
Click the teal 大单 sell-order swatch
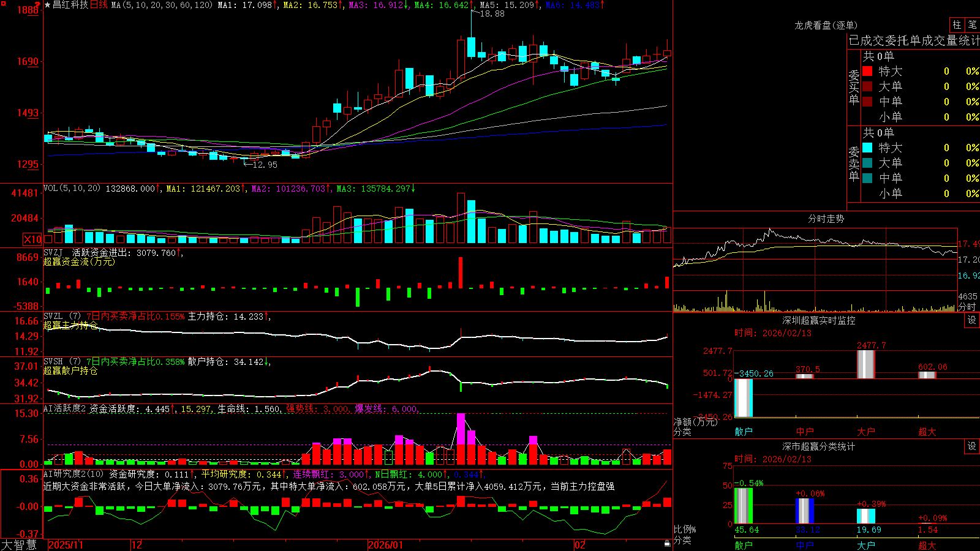coord(867,163)
